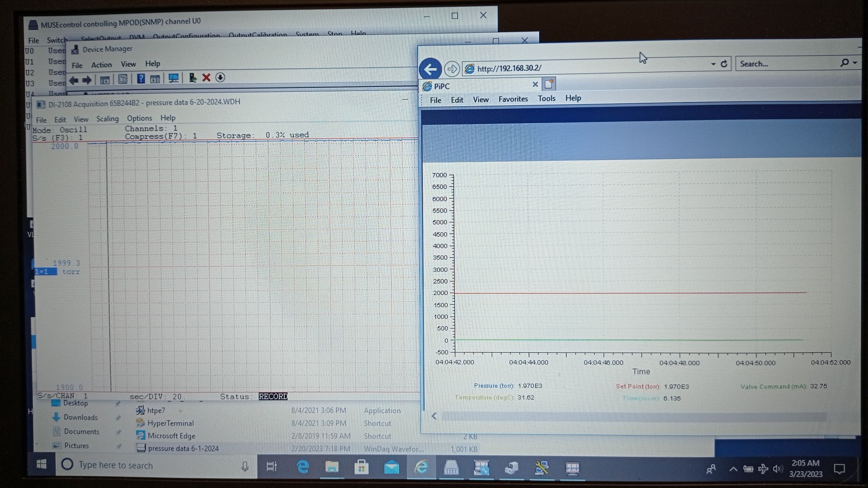
Task: Show hidden system tray icons
Action: point(733,469)
